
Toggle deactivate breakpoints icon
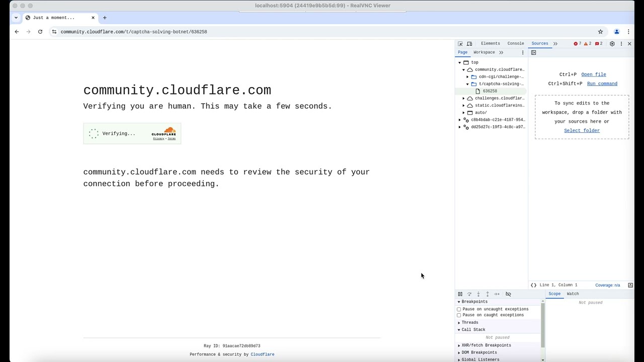click(x=508, y=294)
